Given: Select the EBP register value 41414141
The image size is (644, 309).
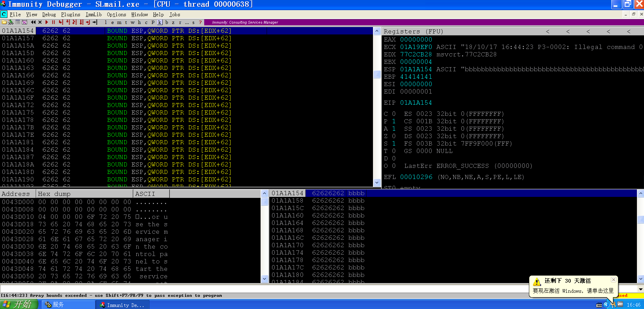Looking at the screenshot, I should coord(416,77).
